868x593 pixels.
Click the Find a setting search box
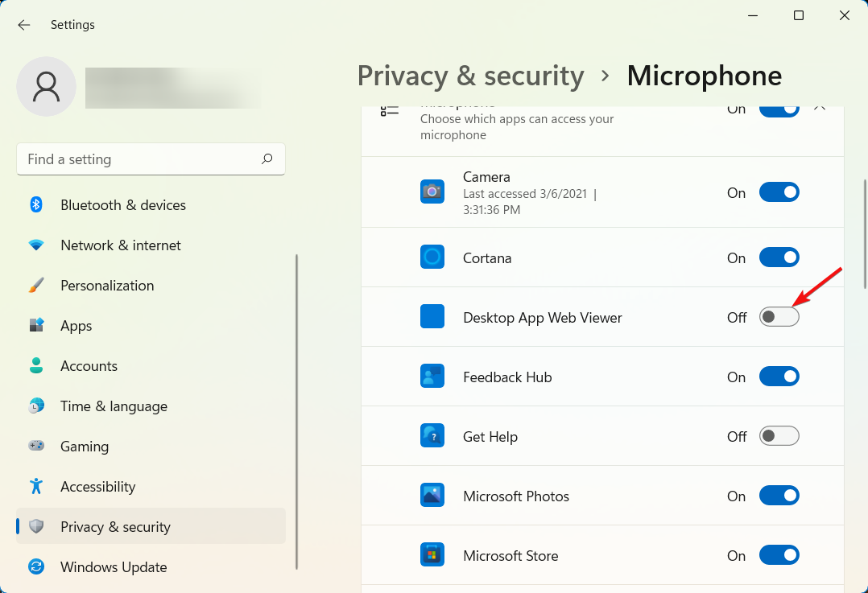151,159
